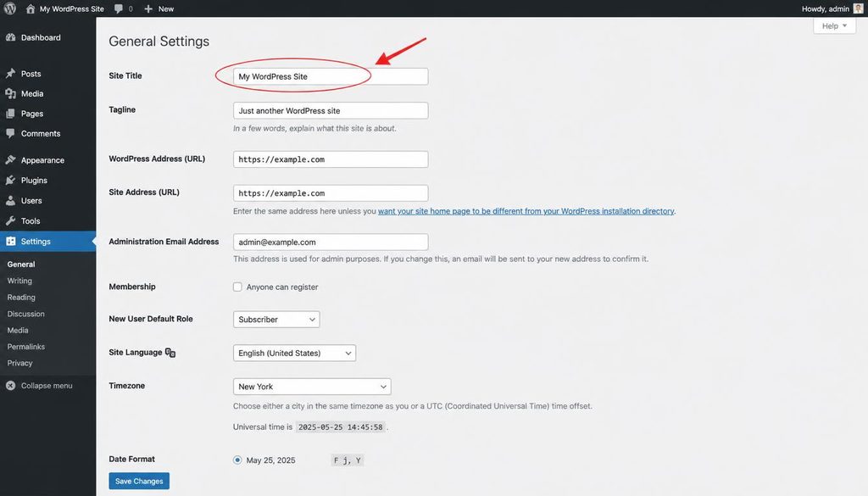Click the Site Address (URL) field
This screenshot has width=868, height=496.
tap(331, 193)
